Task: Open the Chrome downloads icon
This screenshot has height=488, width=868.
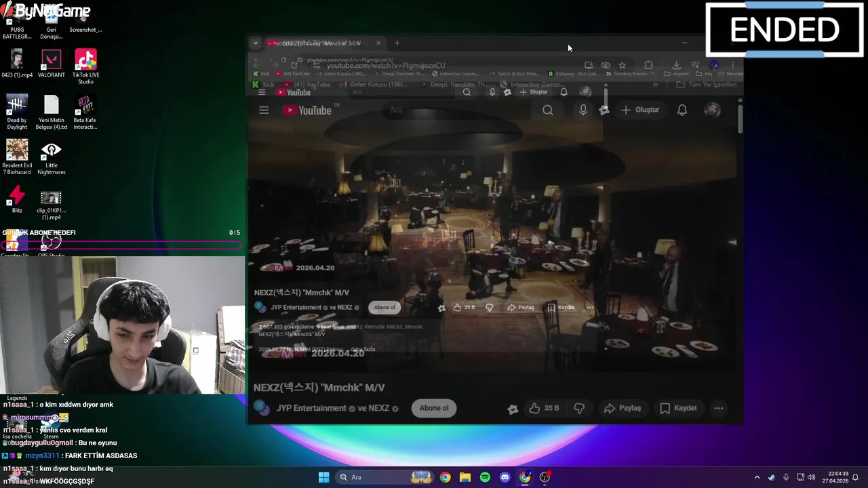Action: pyautogui.click(x=676, y=65)
